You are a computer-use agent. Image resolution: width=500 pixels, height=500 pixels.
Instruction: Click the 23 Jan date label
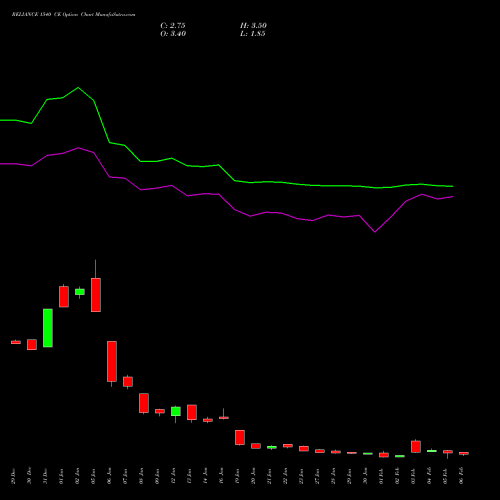(x=301, y=476)
